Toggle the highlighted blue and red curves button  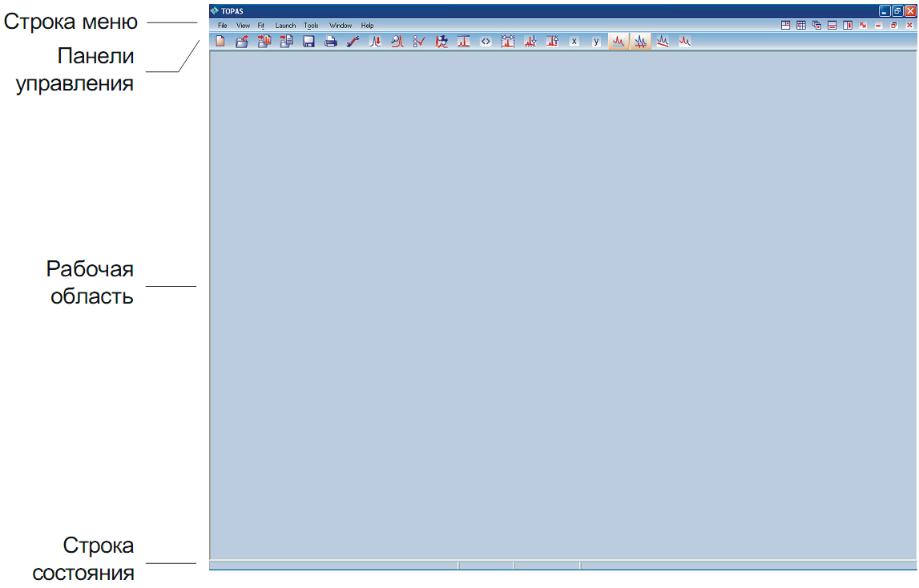click(x=641, y=41)
